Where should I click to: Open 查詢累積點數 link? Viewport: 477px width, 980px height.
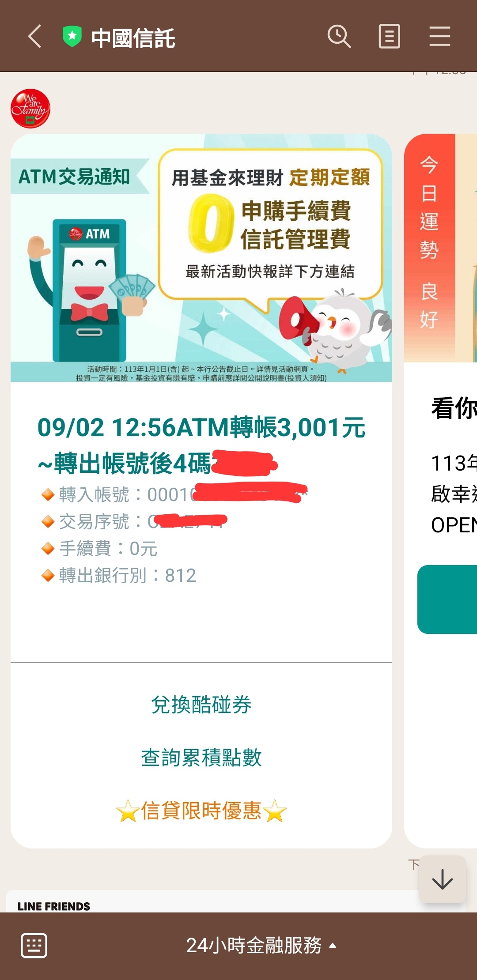coord(201,758)
